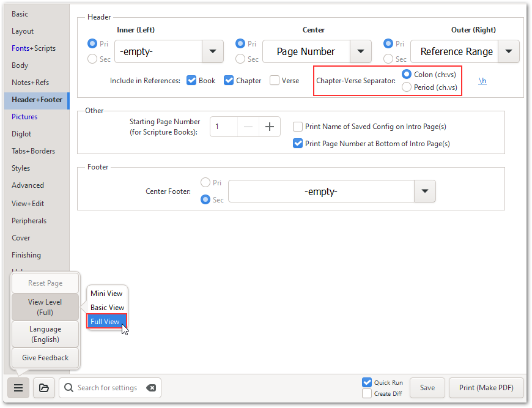Clear the search field with backspace icon
532x408 pixels.
click(x=151, y=388)
